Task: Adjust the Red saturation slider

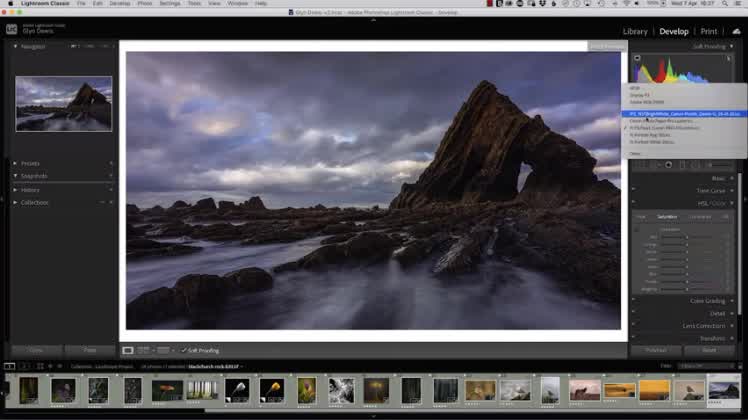Action: pyautogui.click(x=687, y=237)
